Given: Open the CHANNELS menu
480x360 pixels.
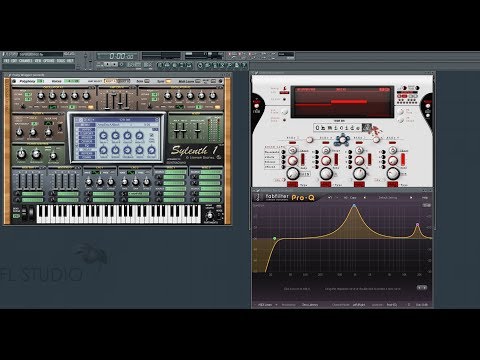Looking at the screenshot, I should 26,61.
